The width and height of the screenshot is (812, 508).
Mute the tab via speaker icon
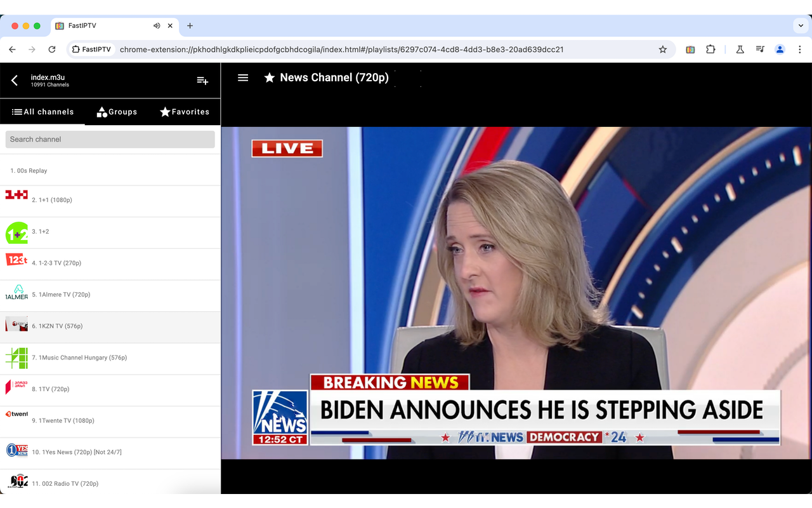pos(157,26)
